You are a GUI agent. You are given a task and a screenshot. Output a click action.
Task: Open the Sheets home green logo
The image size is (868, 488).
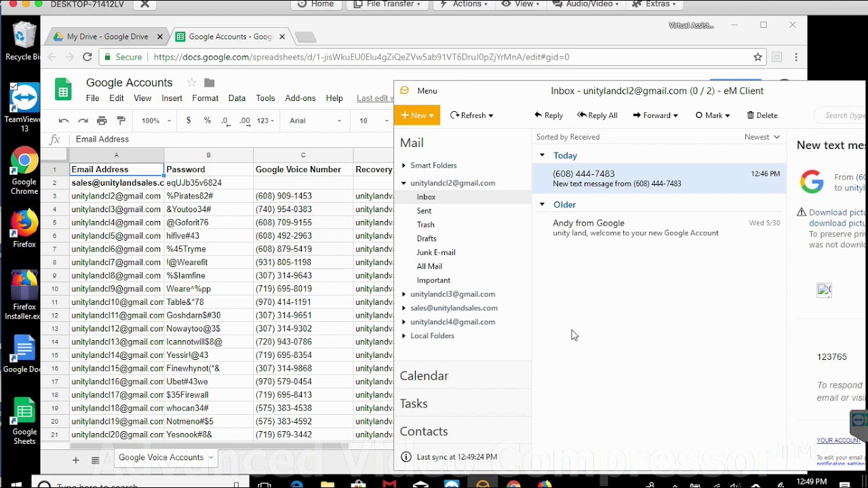click(x=63, y=89)
